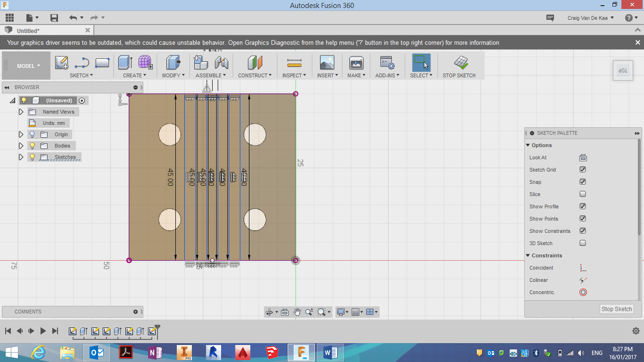The height and width of the screenshot is (362, 644).
Task: Click the Stop Sketch toolbar icon
Action: pyautogui.click(x=461, y=62)
